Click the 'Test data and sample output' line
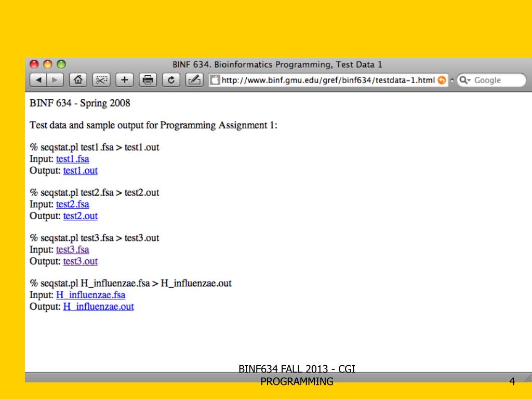The image size is (532, 399). point(153,125)
